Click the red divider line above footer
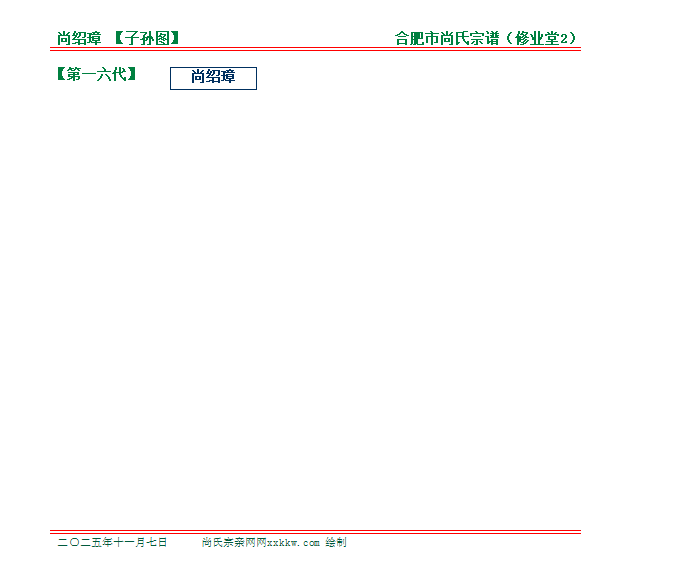This screenshot has height=580, width=680. pyautogui.click(x=318, y=531)
